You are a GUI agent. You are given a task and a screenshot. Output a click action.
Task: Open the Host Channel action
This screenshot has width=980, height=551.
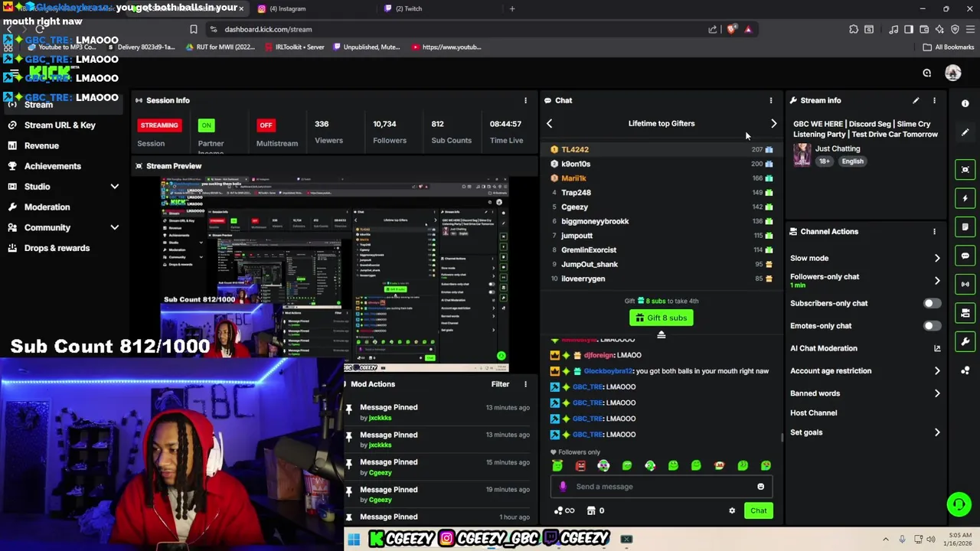(x=813, y=413)
